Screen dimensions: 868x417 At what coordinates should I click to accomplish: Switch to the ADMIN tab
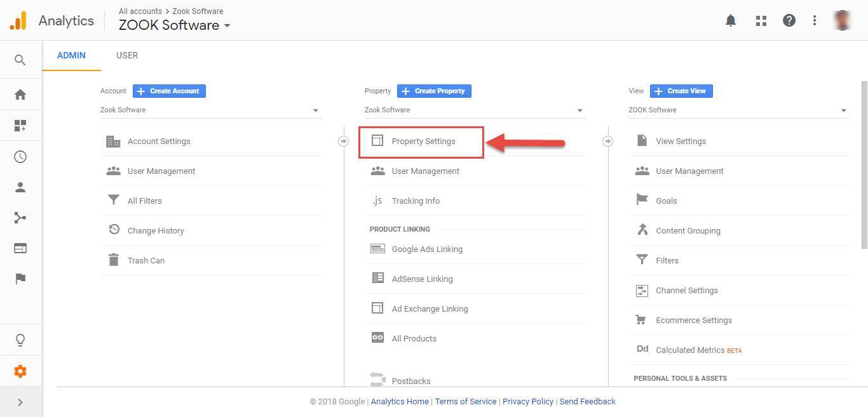point(71,55)
